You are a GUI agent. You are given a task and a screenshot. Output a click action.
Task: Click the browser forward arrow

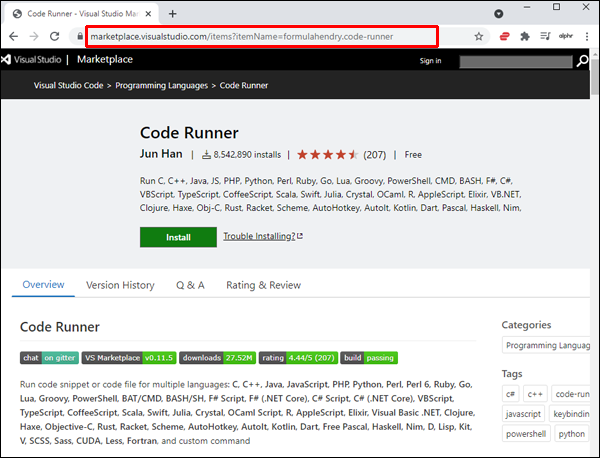point(34,36)
